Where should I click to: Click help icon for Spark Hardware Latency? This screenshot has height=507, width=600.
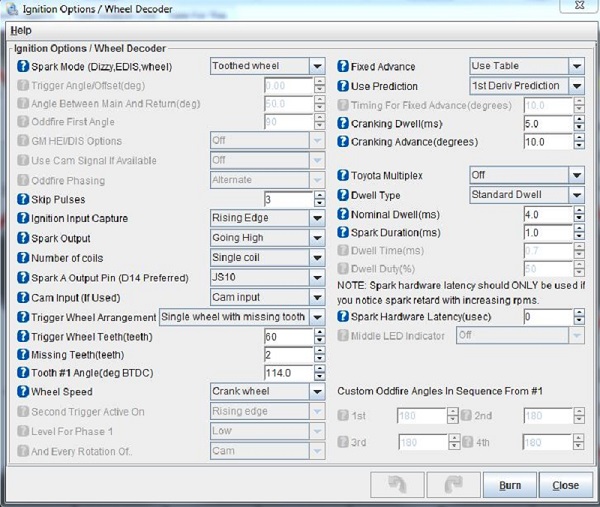343,317
